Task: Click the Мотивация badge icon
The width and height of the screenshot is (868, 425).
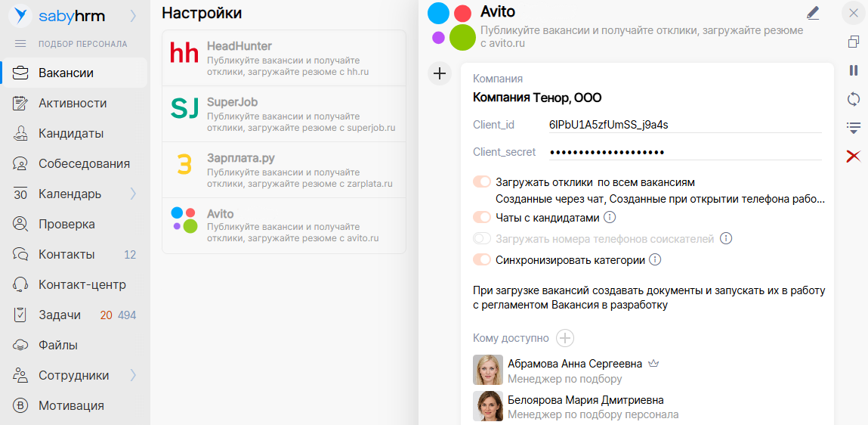Action: point(20,405)
